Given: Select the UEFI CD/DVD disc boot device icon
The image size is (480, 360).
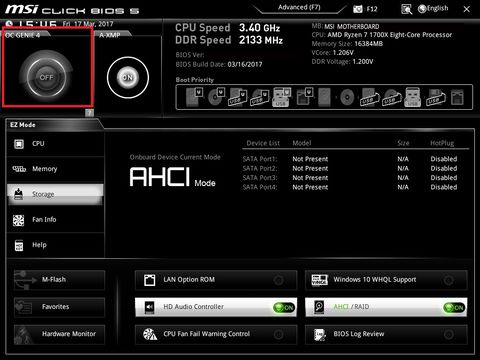Looking at the screenshot, I should (x=216, y=97).
